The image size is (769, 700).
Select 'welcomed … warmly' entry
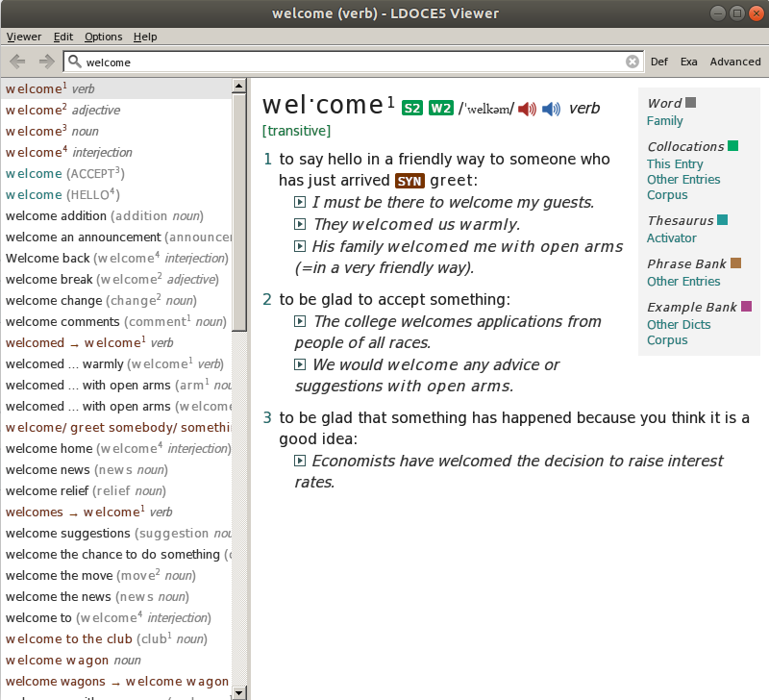click(116, 363)
